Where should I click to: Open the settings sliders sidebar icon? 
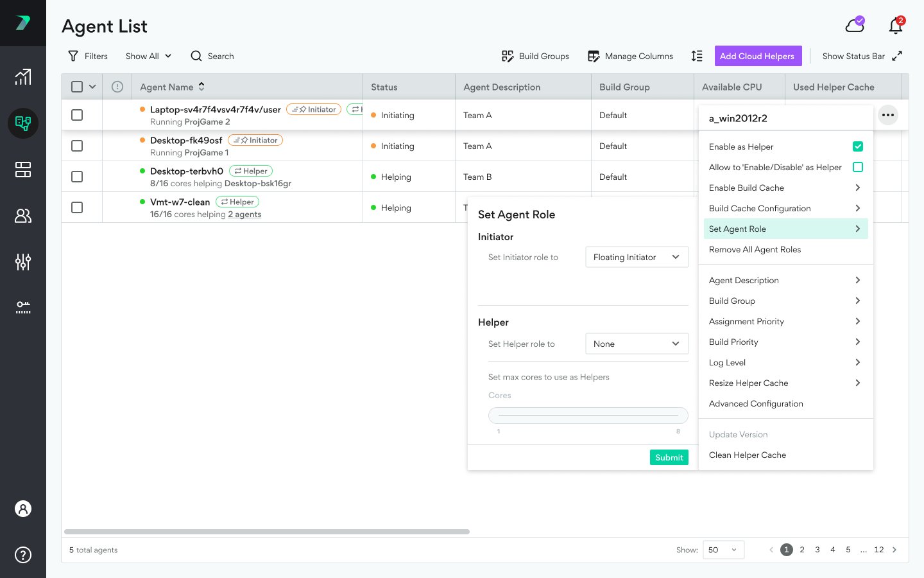coord(23,262)
